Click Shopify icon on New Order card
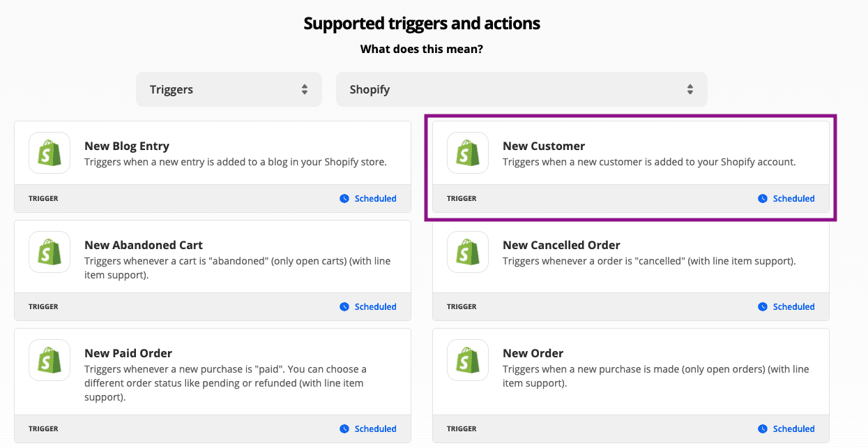Image resolution: width=868 pixels, height=448 pixels. pos(468,360)
